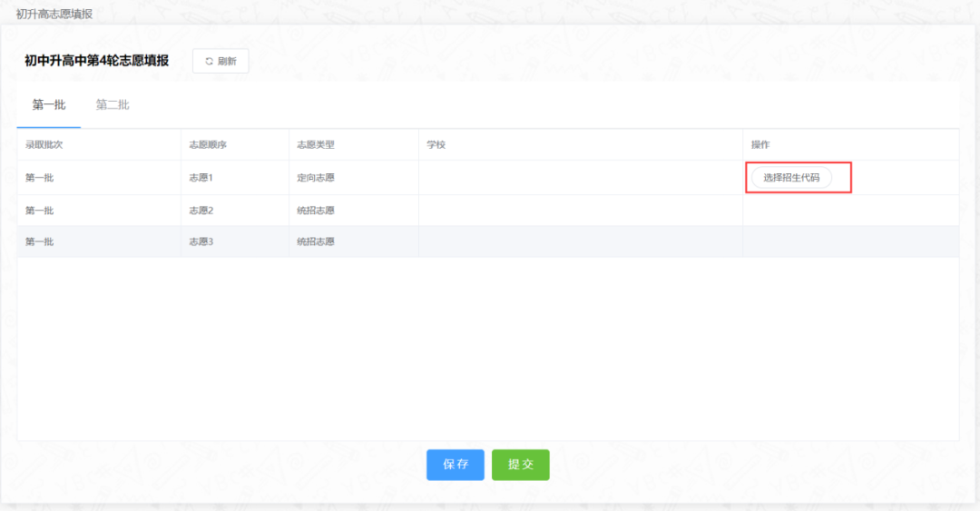This screenshot has width=980, height=511.
Task: Click the 初升高志愿填报 page title
Action: [54, 14]
